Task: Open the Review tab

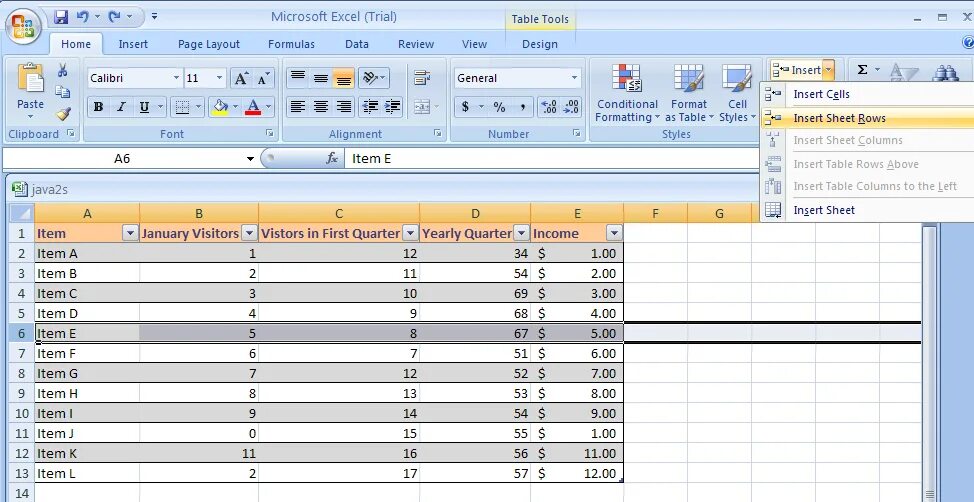Action: click(416, 44)
